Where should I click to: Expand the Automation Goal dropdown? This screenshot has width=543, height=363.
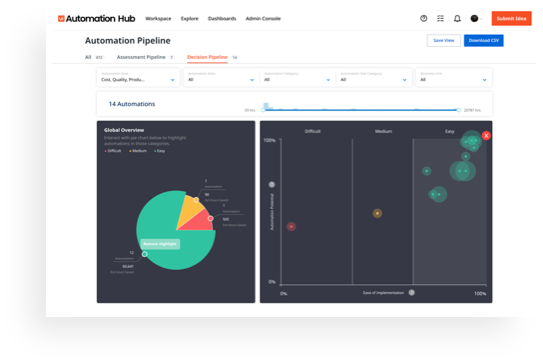point(138,77)
